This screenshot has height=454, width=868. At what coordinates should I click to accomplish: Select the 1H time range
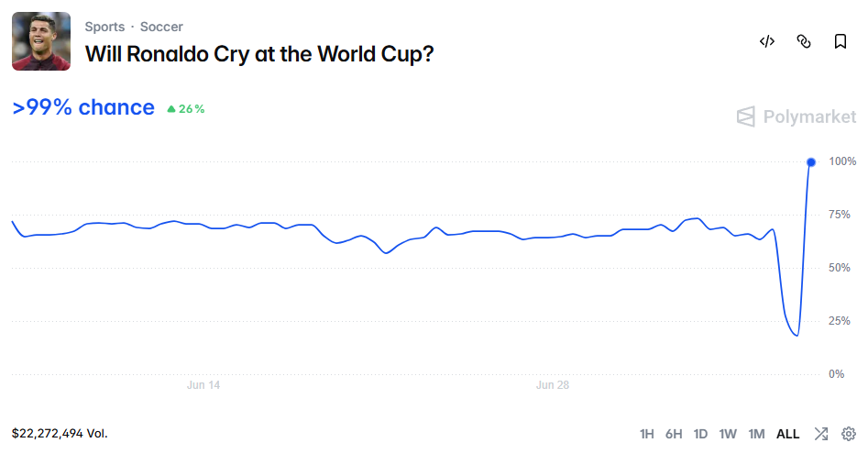(646, 434)
